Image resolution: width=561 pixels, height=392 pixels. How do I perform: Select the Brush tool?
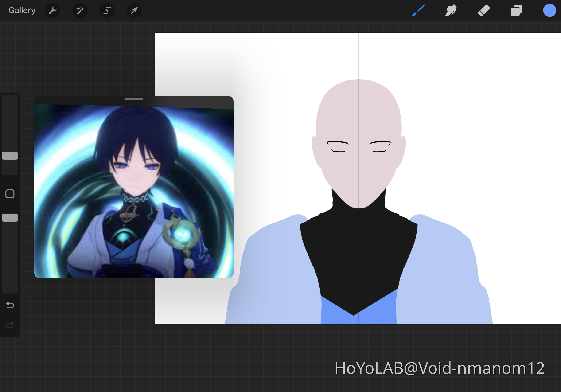pos(418,11)
